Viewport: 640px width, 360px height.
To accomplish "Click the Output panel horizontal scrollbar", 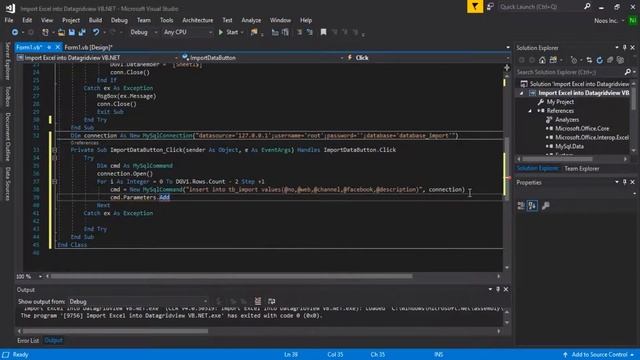I will [x=115, y=331].
